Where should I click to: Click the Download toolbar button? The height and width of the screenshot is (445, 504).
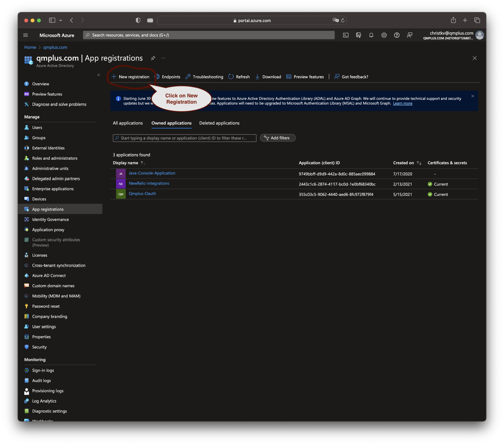tap(268, 77)
